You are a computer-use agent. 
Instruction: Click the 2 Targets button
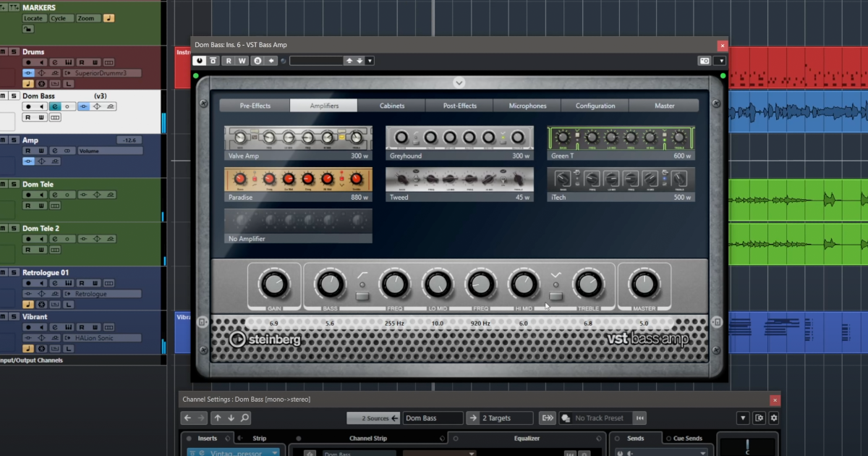coord(499,418)
